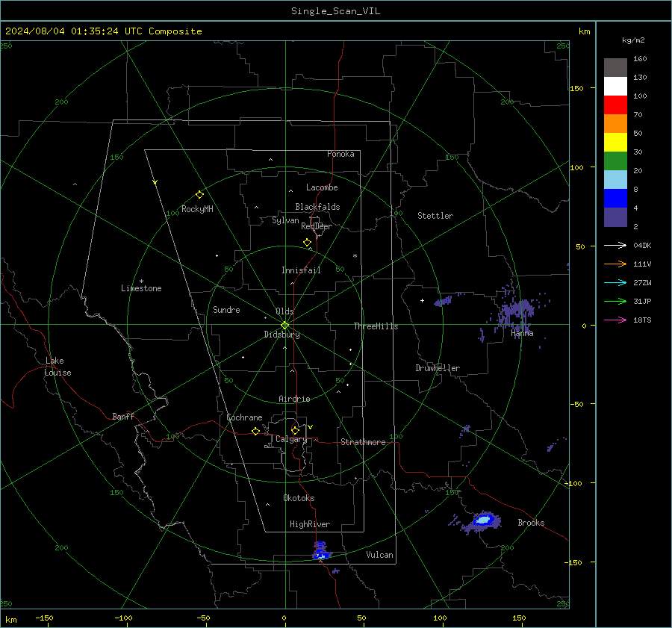Click the Olds town label
The width and height of the screenshot is (672, 628).
pyautogui.click(x=284, y=311)
